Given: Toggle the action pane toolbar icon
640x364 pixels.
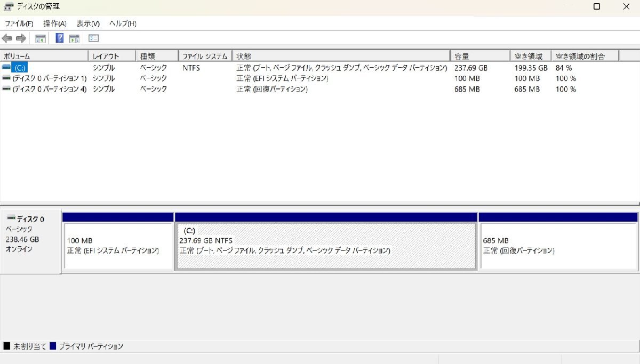Looking at the screenshot, I should (x=74, y=38).
